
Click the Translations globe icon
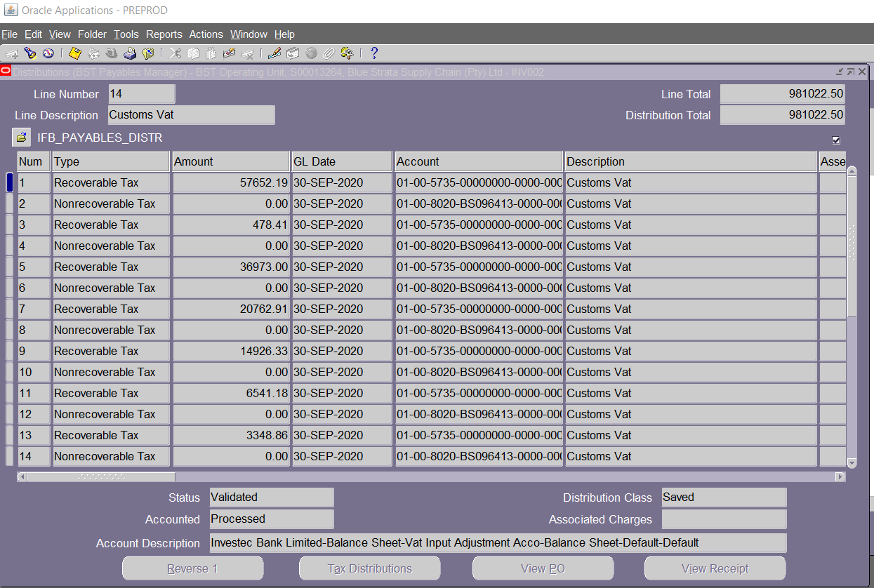[x=311, y=53]
